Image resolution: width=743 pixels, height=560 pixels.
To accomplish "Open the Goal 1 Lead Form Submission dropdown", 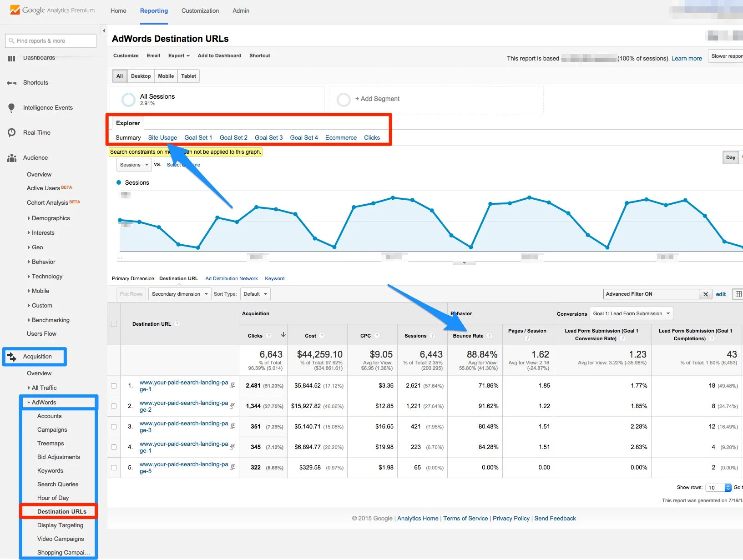I will click(x=631, y=313).
